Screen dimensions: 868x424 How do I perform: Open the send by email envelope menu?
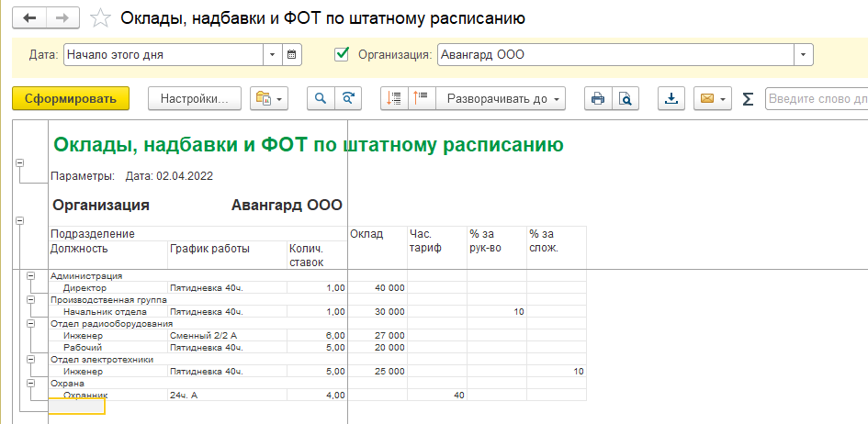click(x=713, y=98)
